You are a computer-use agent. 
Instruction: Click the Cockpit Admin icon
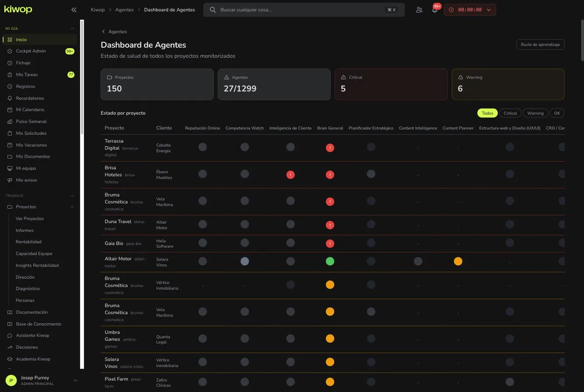click(10, 51)
